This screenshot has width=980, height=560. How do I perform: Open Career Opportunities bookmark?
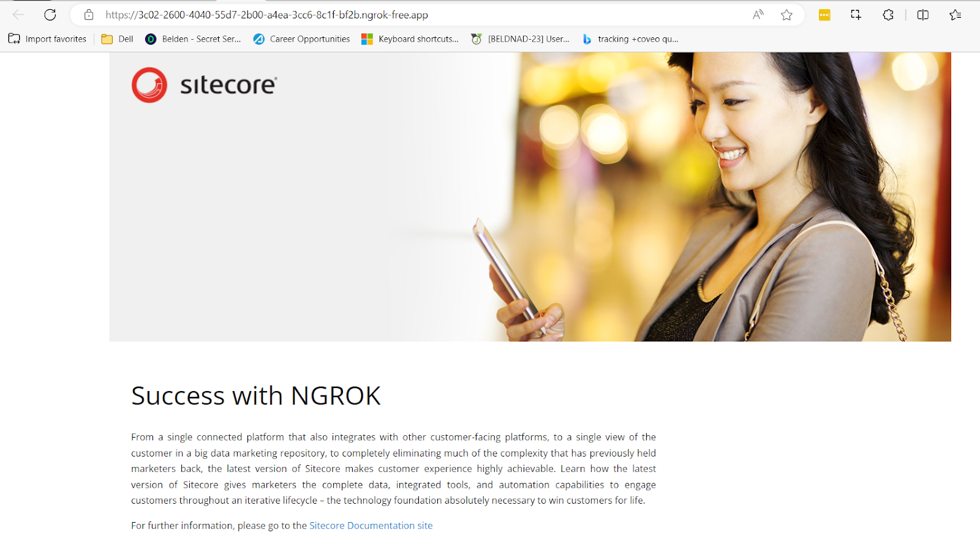tap(301, 39)
